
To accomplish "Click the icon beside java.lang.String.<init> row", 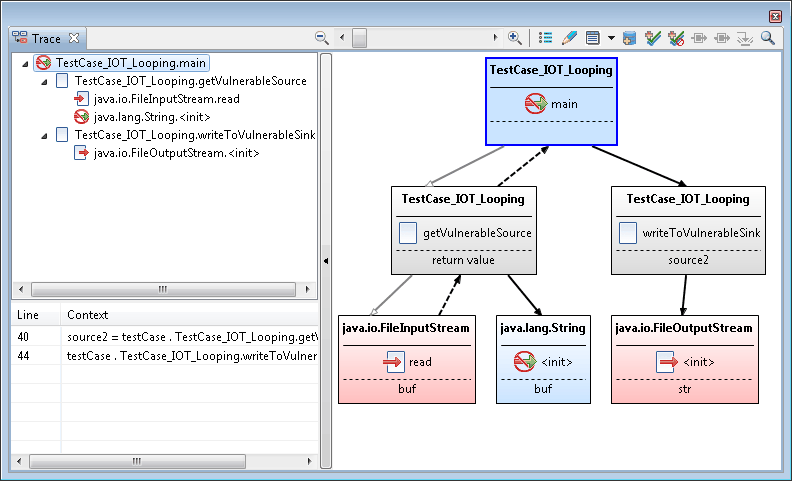I will [x=81, y=117].
